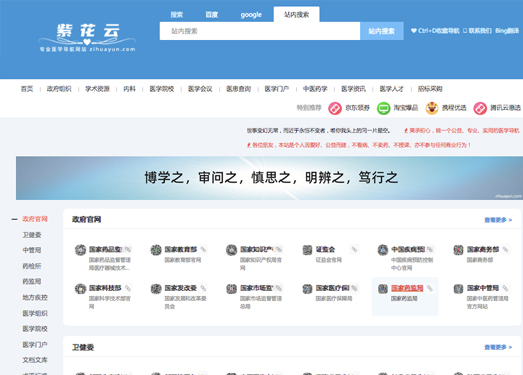Click the 证监会 site favicon

(x=307, y=250)
